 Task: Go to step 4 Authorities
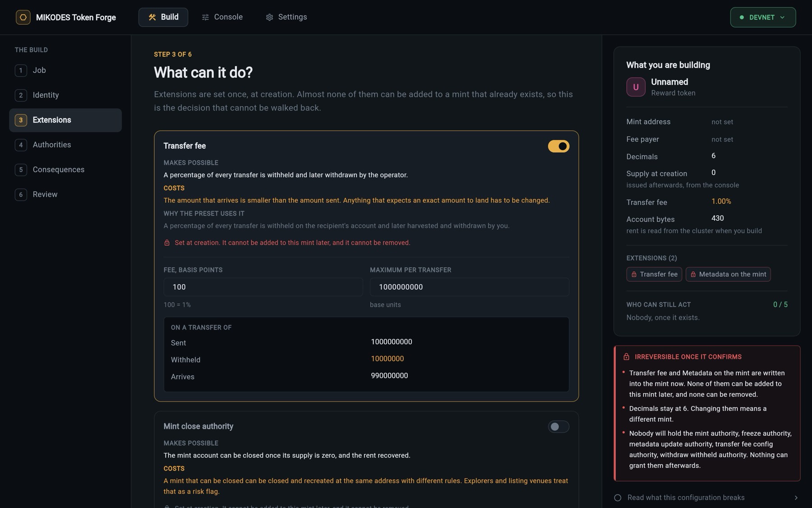65,145
